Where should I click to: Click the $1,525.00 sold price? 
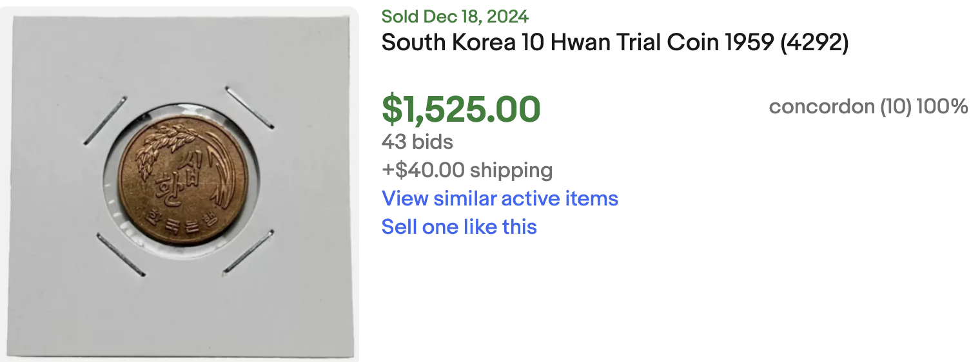tap(461, 109)
